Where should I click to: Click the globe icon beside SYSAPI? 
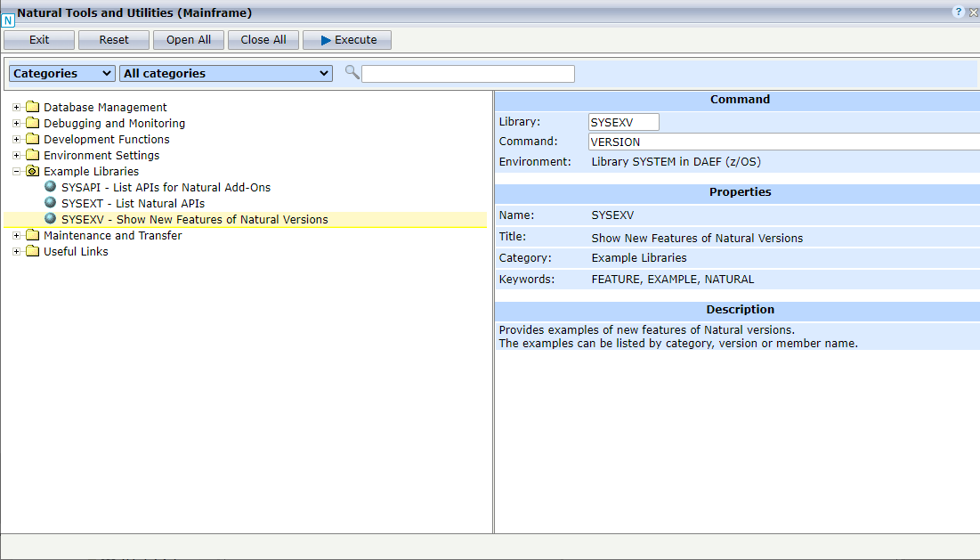point(50,187)
